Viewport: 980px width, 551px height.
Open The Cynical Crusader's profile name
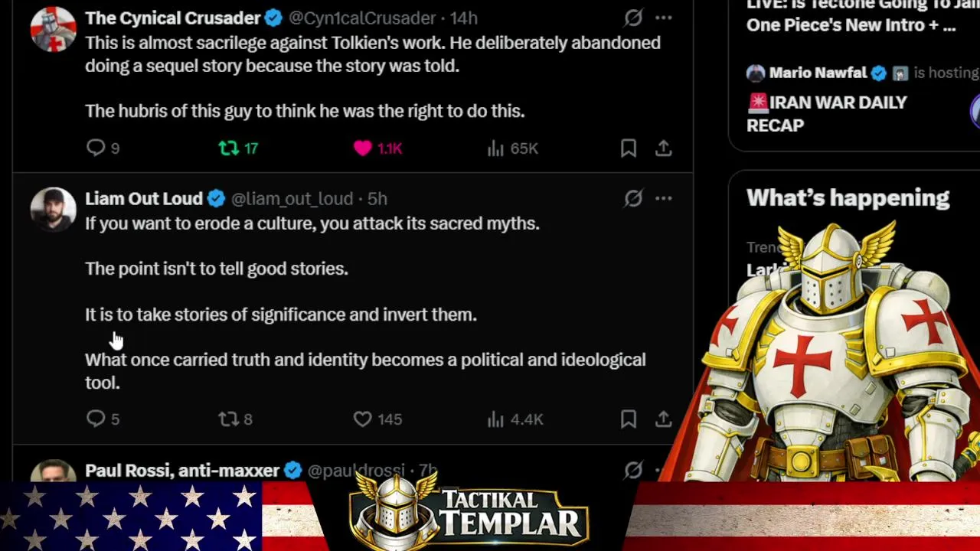(x=173, y=18)
